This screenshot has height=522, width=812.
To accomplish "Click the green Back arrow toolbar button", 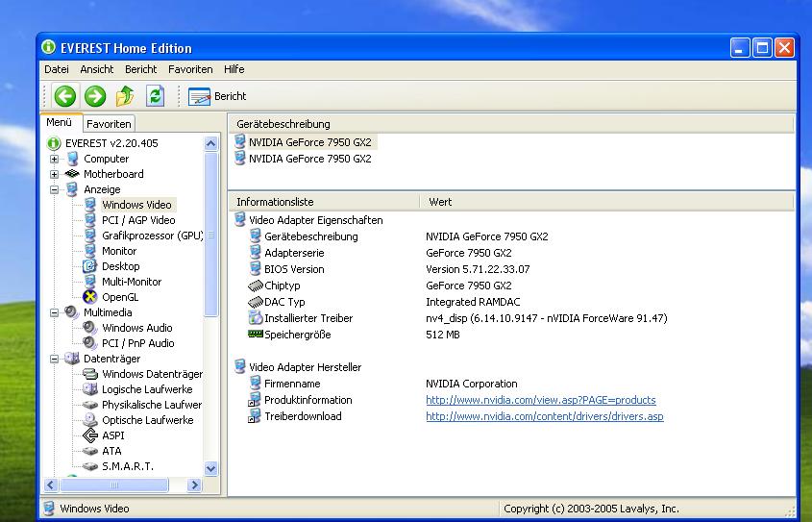I will click(65, 96).
